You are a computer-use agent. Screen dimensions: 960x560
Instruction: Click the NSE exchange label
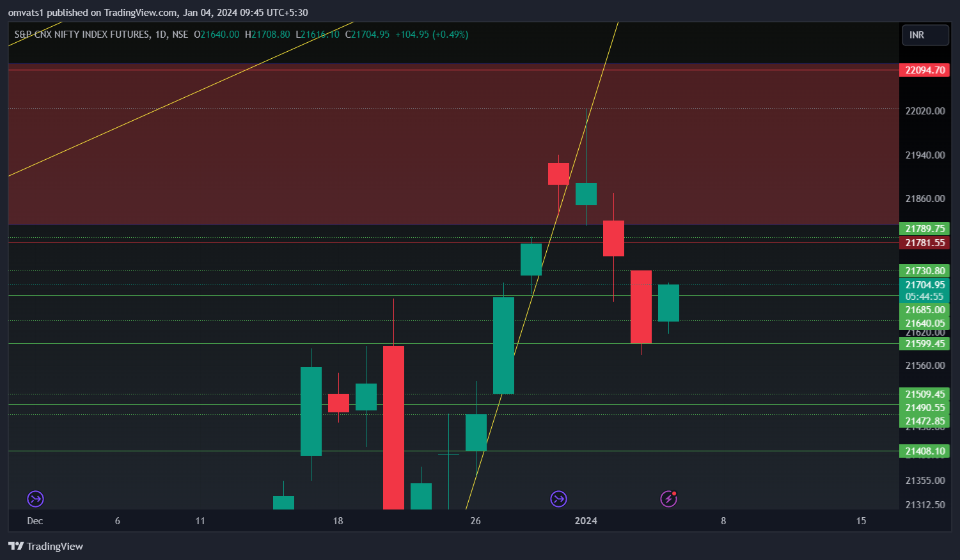click(180, 35)
